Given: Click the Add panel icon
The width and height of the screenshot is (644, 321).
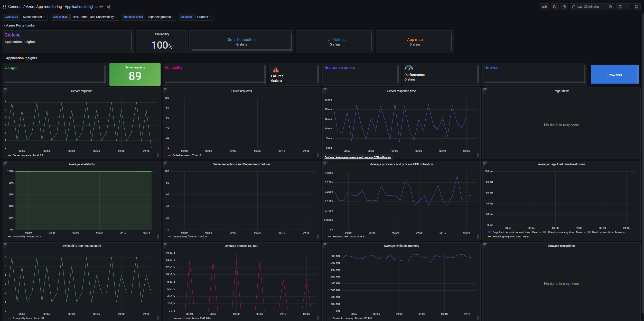Looking at the screenshot, I should click(544, 7).
